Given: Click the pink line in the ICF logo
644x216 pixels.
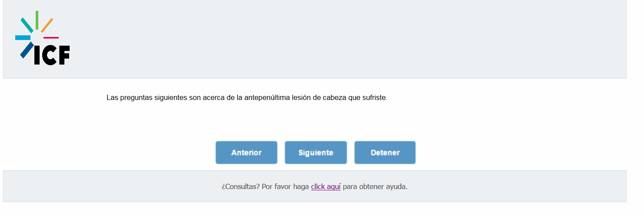Looking at the screenshot, I should coord(51,38).
